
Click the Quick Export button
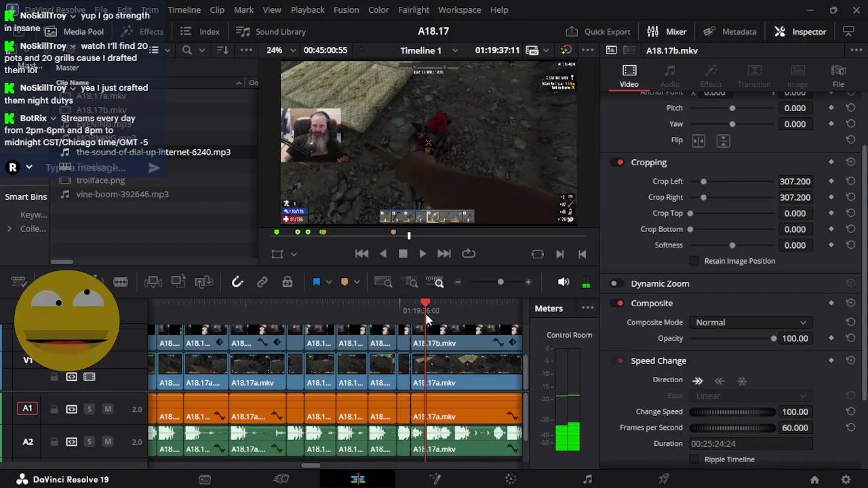pos(598,31)
